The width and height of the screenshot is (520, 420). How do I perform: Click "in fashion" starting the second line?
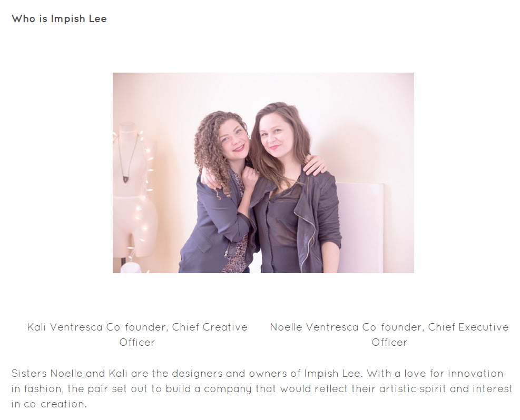37,389
